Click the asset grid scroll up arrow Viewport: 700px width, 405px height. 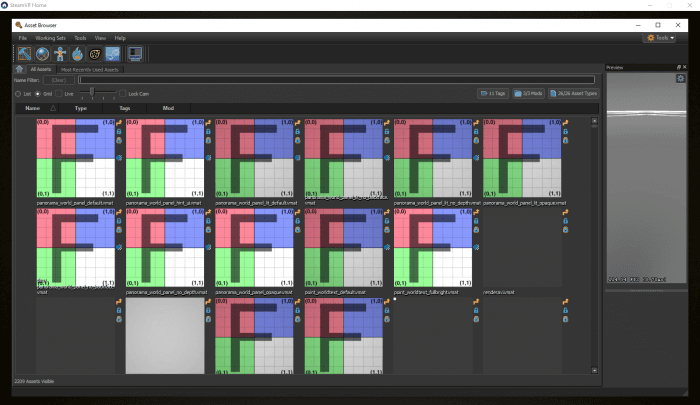pos(594,121)
